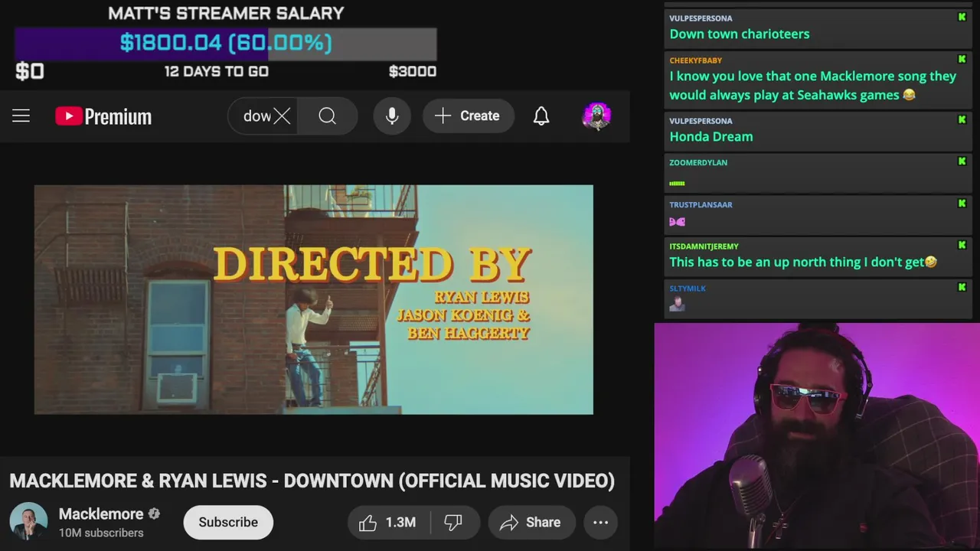Image resolution: width=980 pixels, height=551 pixels.
Task: Click the Kick icon on ZOOMERDYLAN's message
Action: point(962,161)
